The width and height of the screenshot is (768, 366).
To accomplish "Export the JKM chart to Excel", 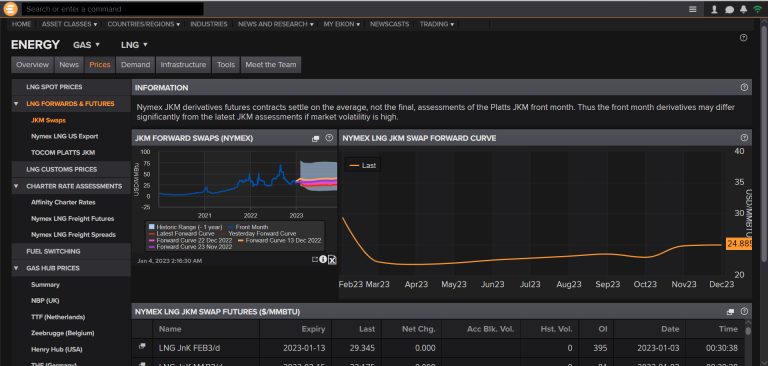I will click(332, 260).
